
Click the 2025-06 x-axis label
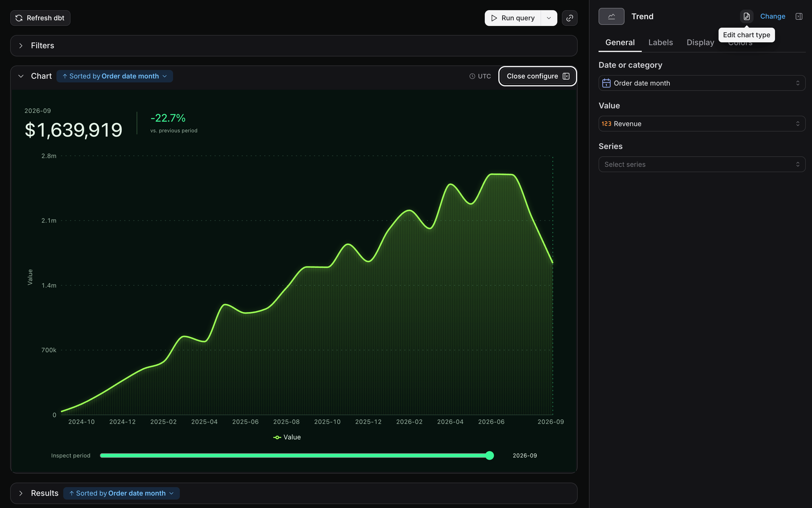(245, 422)
